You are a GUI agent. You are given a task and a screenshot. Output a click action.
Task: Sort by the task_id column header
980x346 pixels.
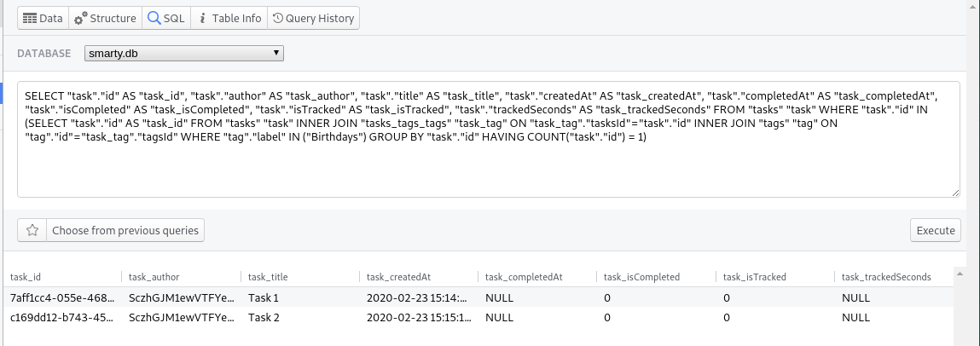click(62, 277)
